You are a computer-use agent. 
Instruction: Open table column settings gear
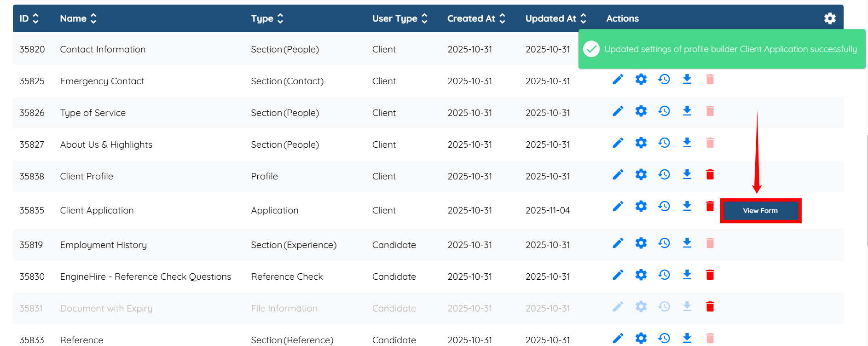(829, 18)
